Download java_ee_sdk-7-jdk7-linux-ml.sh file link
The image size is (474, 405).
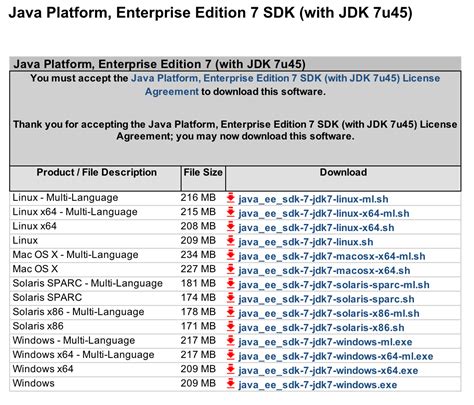(313, 199)
